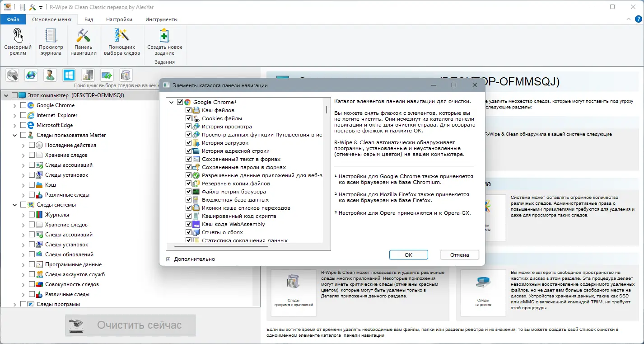
Task: Check the Этот компьютер checkbox in the left tree
Action: pyautogui.click(x=15, y=95)
